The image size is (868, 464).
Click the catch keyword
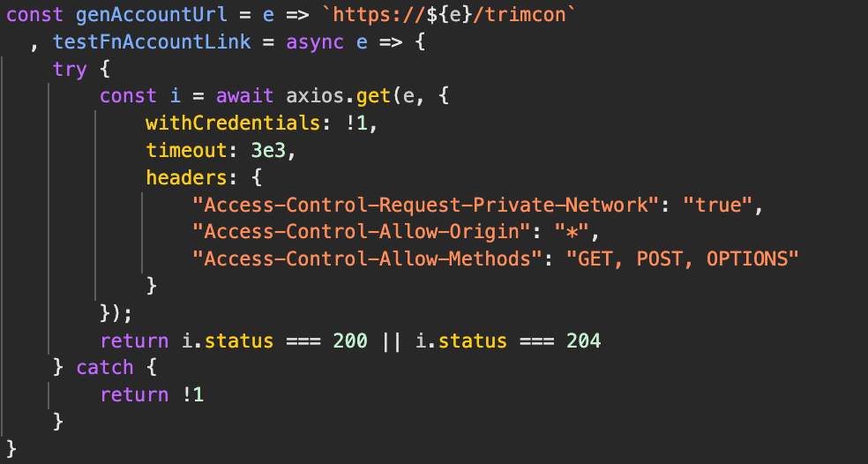point(105,368)
